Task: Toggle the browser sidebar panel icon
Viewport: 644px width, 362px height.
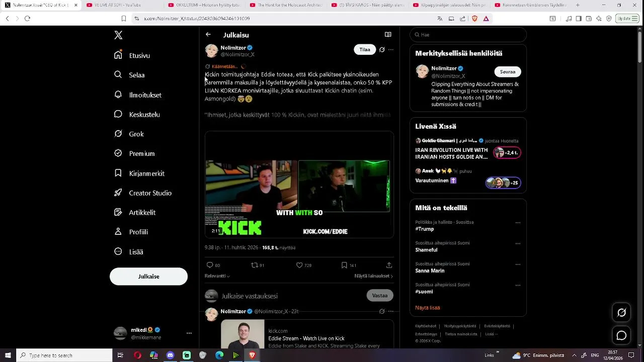Action: 579,19
